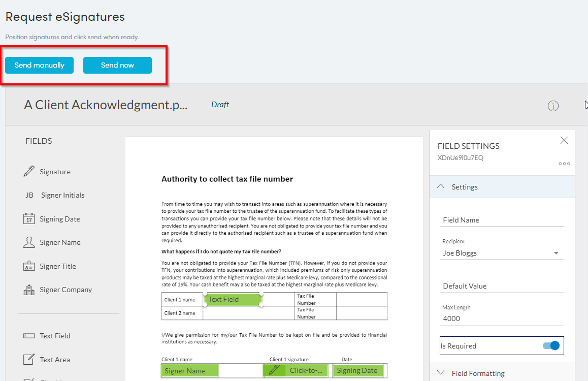This screenshot has height=381, width=588.
Task: Collapse the Settings section
Action: [440, 187]
